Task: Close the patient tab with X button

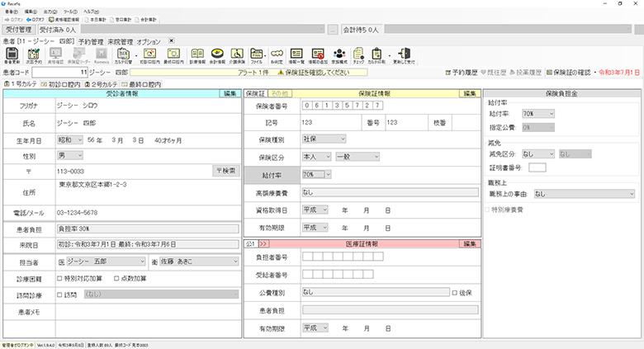Action: click(x=171, y=40)
